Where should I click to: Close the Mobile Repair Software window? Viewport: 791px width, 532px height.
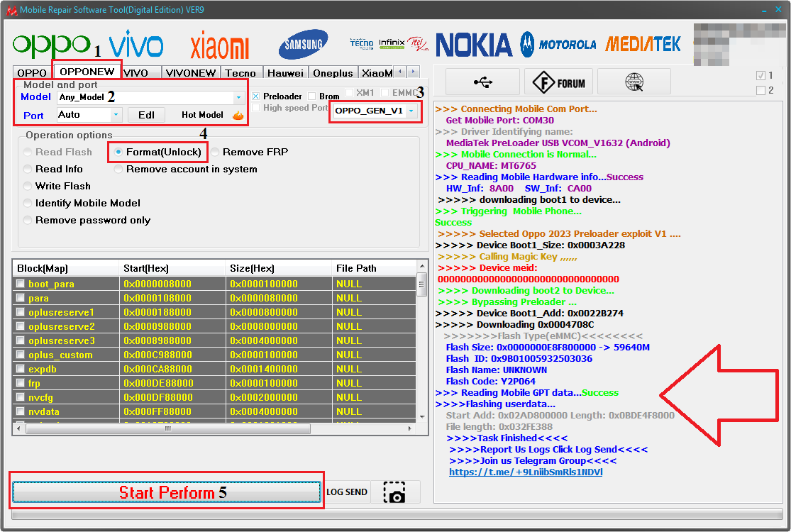[x=779, y=10]
